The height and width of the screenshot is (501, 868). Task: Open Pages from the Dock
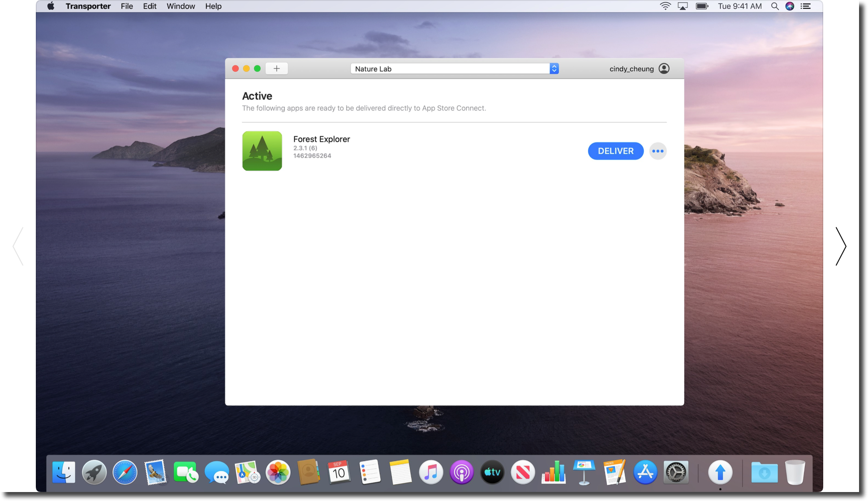(x=614, y=472)
